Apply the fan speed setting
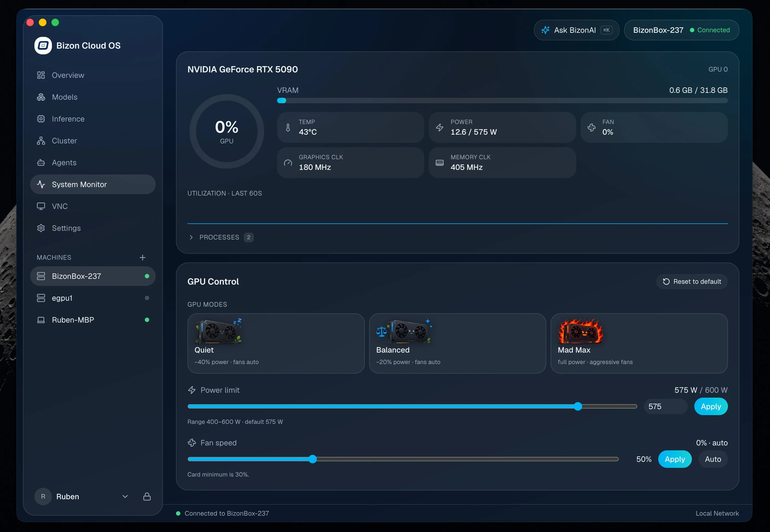 [675, 459]
